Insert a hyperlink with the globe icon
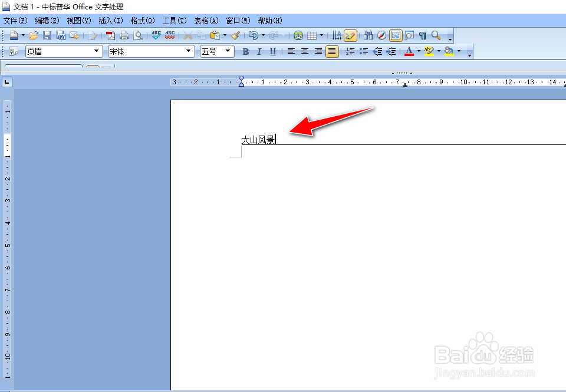The width and height of the screenshot is (566, 392). [298, 35]
